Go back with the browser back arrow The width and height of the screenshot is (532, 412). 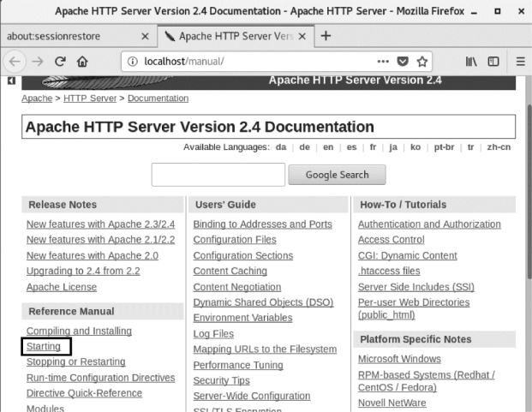[15, 62]
